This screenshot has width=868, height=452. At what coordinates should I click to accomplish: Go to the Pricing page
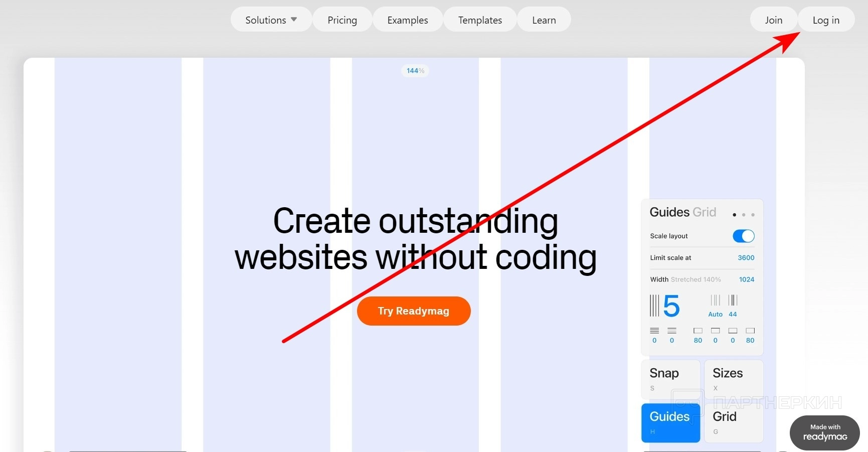pos(342,20)
